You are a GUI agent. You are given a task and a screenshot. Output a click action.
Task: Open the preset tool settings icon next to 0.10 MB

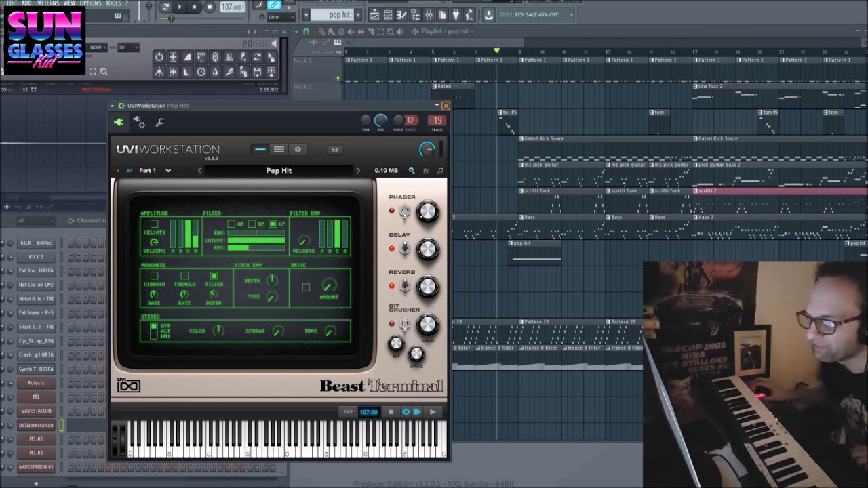point(412,171)
